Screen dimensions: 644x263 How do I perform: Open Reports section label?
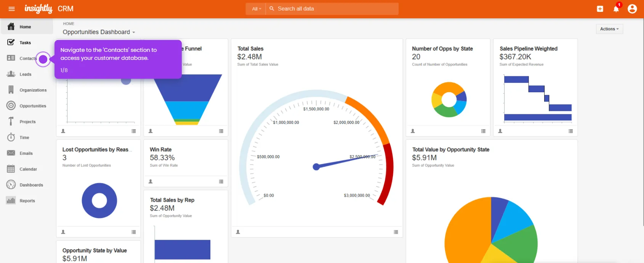pos(27,201)
